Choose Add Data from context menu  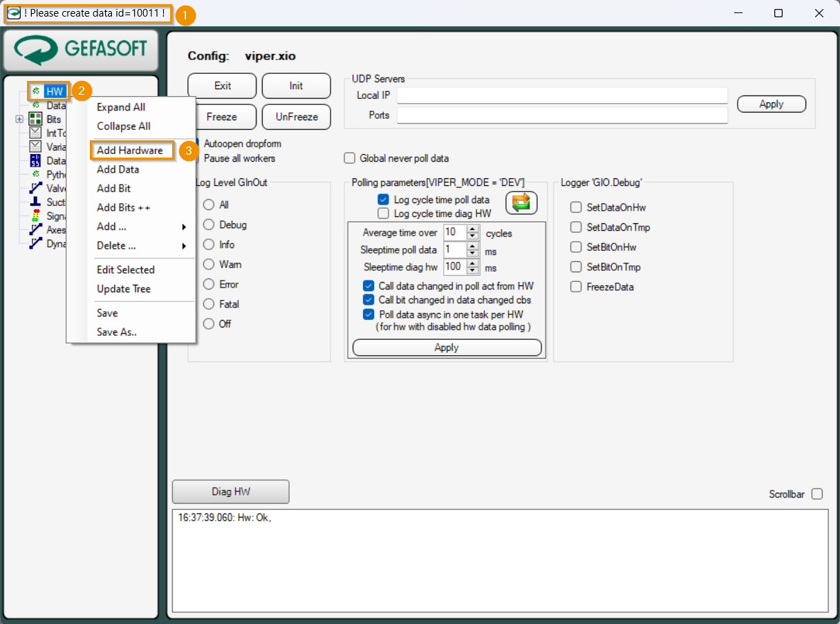click(x=118, y=169)
